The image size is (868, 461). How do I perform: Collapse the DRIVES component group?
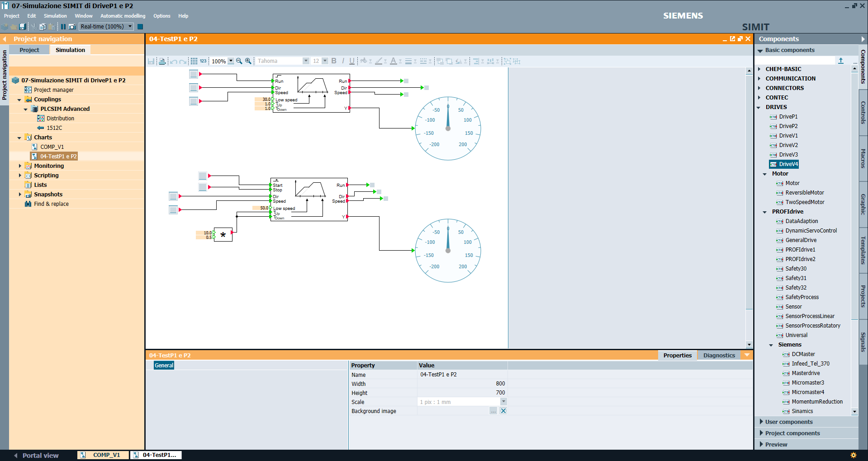(759, 107)
